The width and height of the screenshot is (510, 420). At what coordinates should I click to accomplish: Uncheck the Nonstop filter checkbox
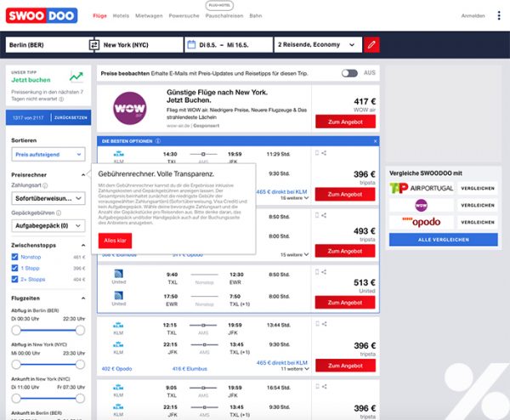click(14, 257)
